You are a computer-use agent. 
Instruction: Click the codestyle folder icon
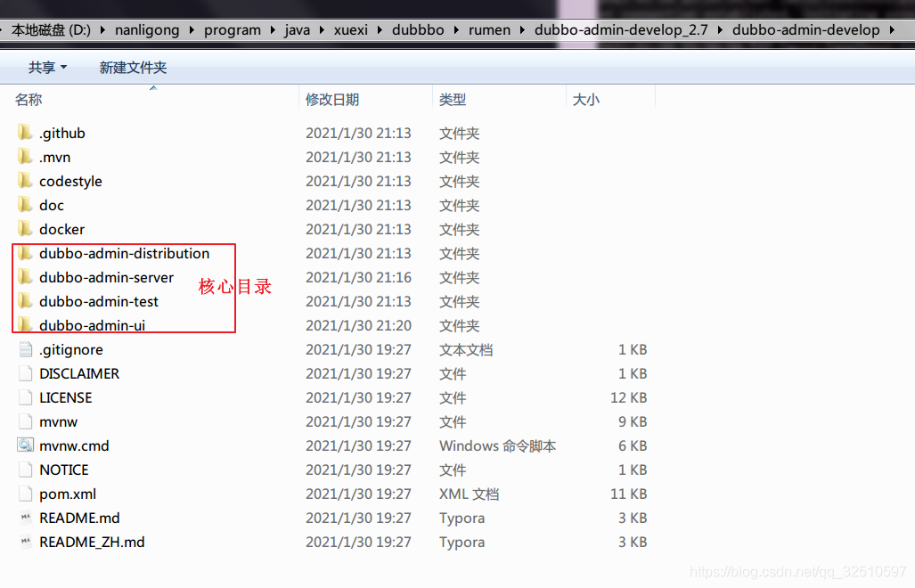pyautogui.click(x=25, y=181)
